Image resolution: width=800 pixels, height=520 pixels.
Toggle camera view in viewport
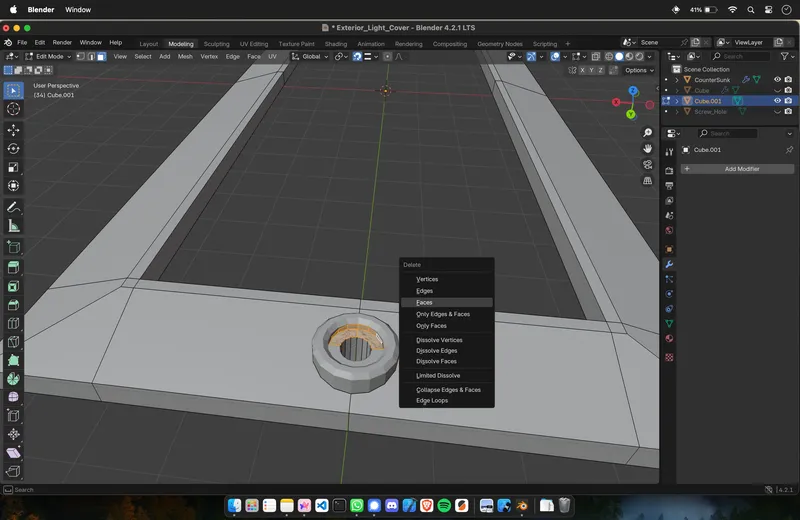[648, 165]
